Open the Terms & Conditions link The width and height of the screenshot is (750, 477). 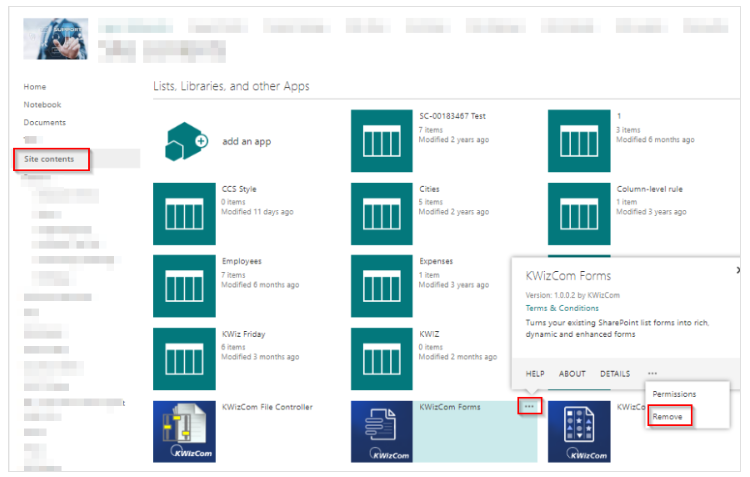(x=562, y=308)
